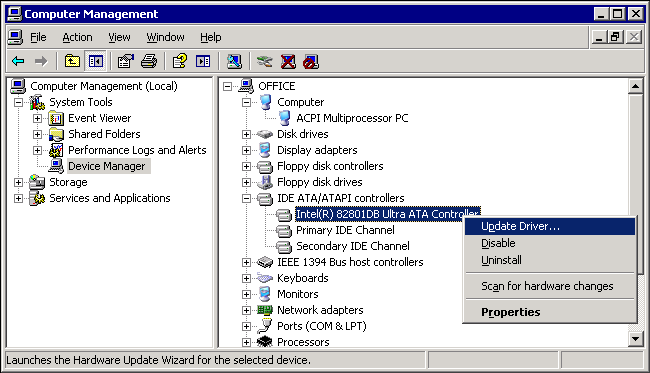Expand the Storage node

[x=18, y=182]
